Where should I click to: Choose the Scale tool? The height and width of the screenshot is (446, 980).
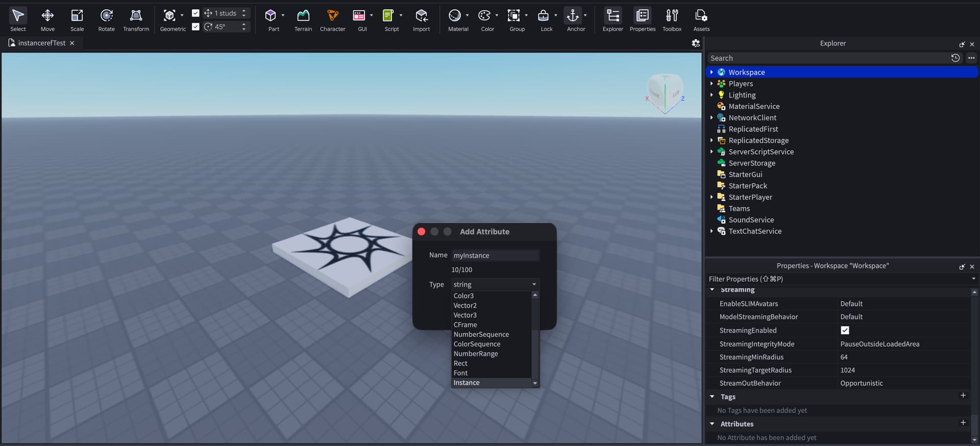click(x=77, y=20)
